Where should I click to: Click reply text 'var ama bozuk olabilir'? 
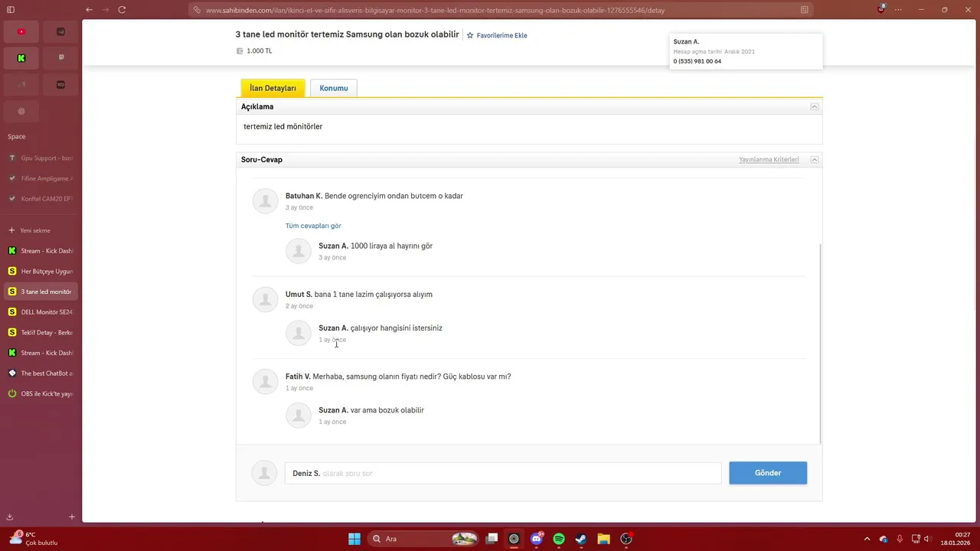(x=387, y=410)
